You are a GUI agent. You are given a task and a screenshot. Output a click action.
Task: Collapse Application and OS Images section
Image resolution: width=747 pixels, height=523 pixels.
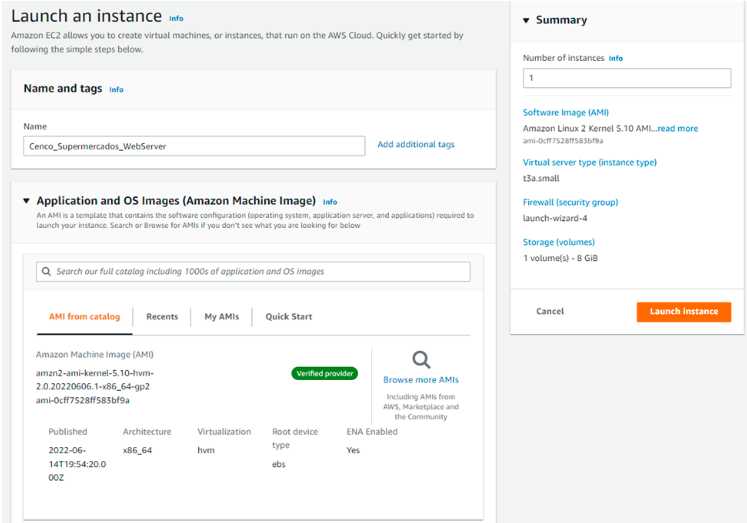[x=26, y=201]
